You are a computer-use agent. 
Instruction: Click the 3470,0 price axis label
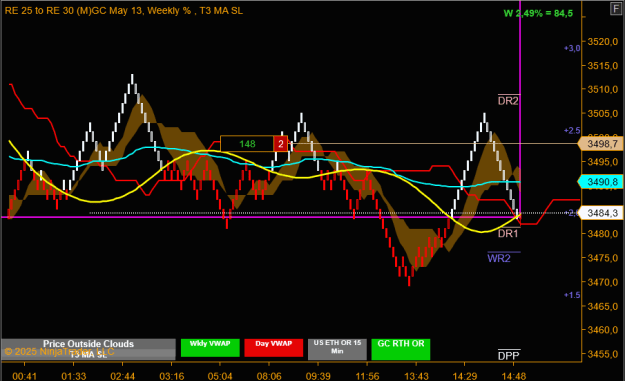(603, 282)
